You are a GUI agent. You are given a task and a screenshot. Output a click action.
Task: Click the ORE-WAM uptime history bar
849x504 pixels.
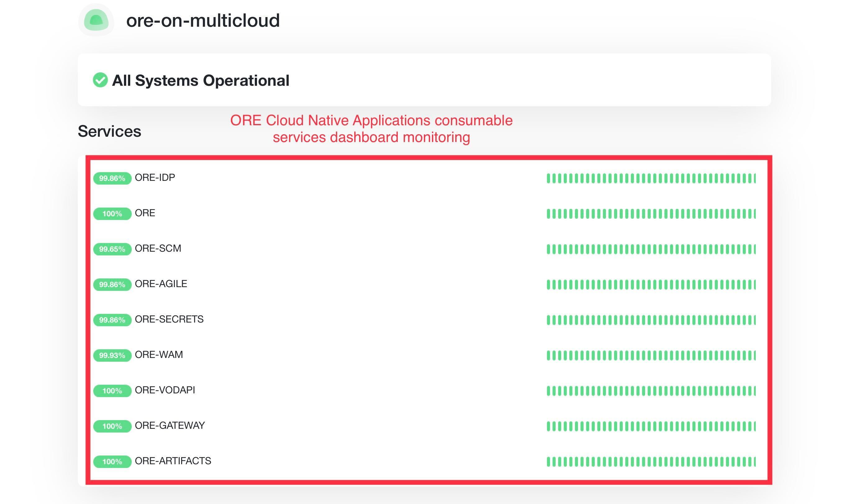[651, 355]
